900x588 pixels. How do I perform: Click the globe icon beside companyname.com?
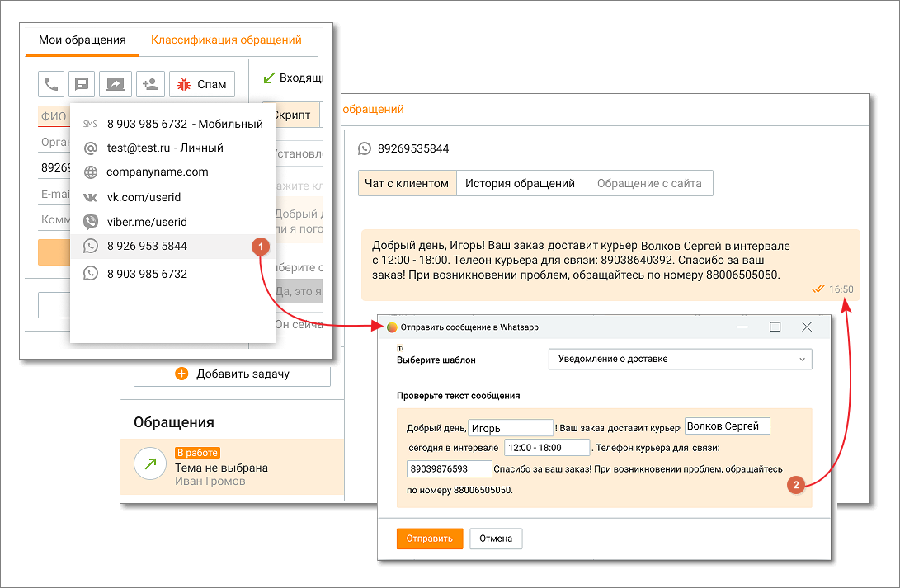(91, 172)
